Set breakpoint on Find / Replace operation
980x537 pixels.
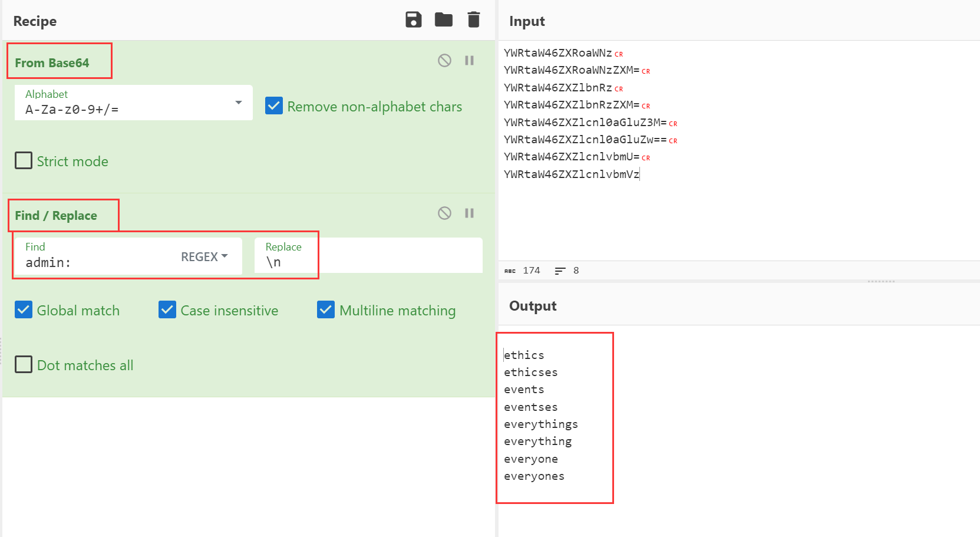[469, 213]
